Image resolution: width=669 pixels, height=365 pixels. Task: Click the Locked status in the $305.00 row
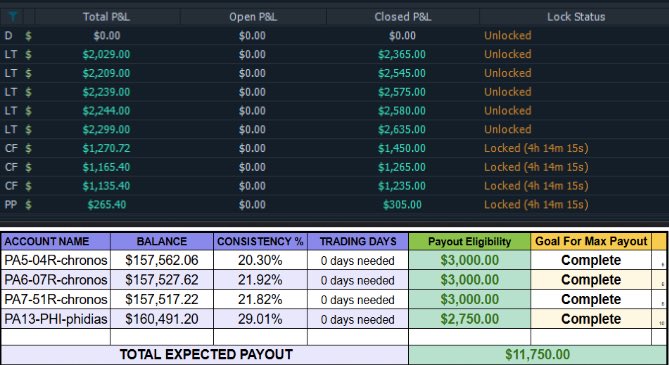coord(536,205)
